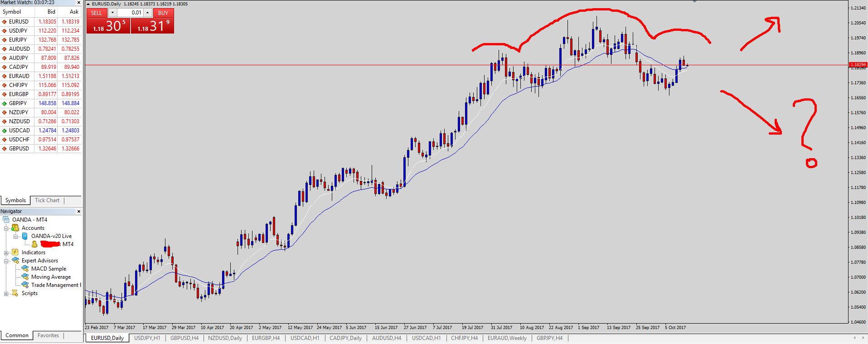Click the Accounts folder icon in Navigator
Screen dimensions: 868x344
pos(15,228)
